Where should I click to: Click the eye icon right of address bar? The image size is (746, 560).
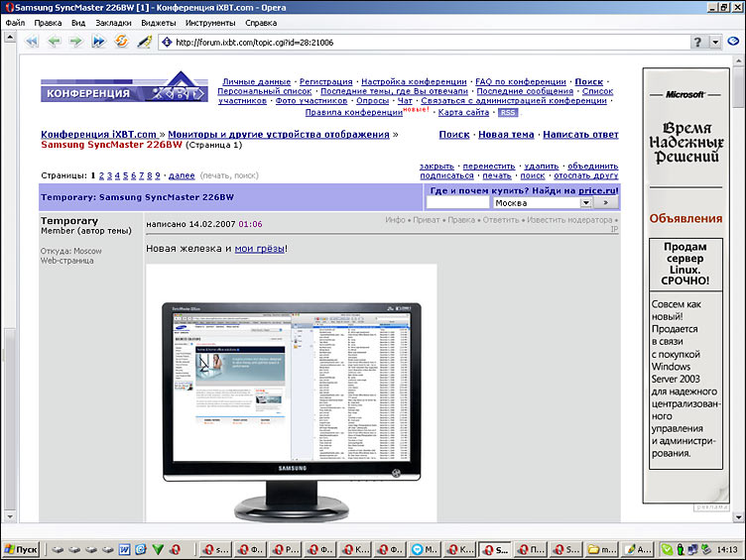click(x=733, y=42)
